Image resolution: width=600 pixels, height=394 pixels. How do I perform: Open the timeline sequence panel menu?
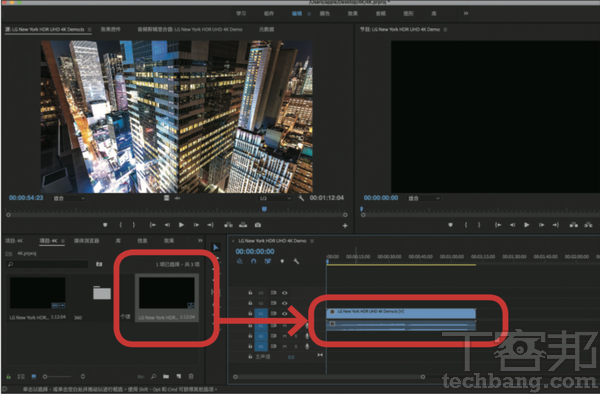coord(312,241)
